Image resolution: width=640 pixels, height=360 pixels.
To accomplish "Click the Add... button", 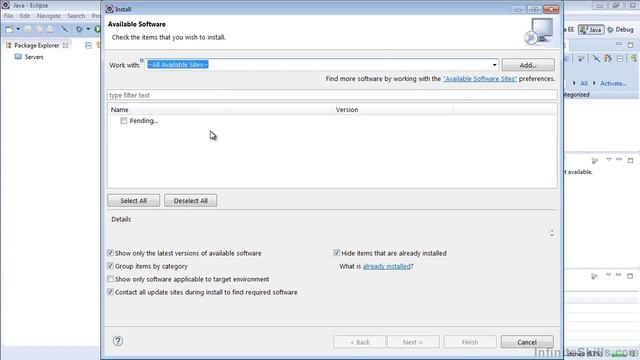I will coord(528,65).
